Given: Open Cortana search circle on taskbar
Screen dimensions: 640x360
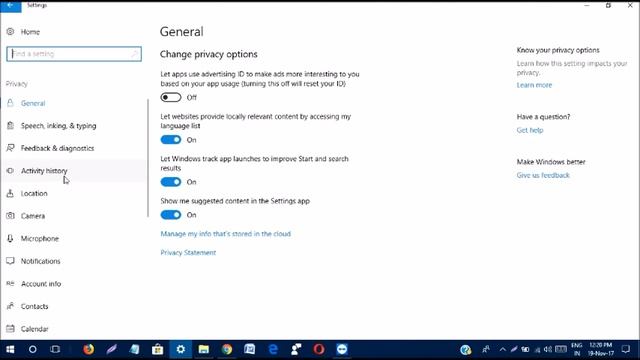Looking at the screenshot, I should click(33, 349).
